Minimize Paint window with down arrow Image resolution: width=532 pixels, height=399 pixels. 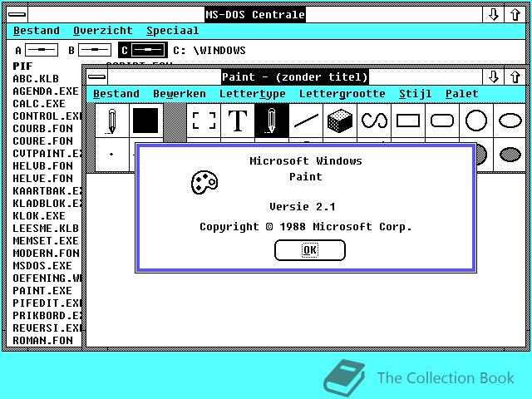click(493, 77)
